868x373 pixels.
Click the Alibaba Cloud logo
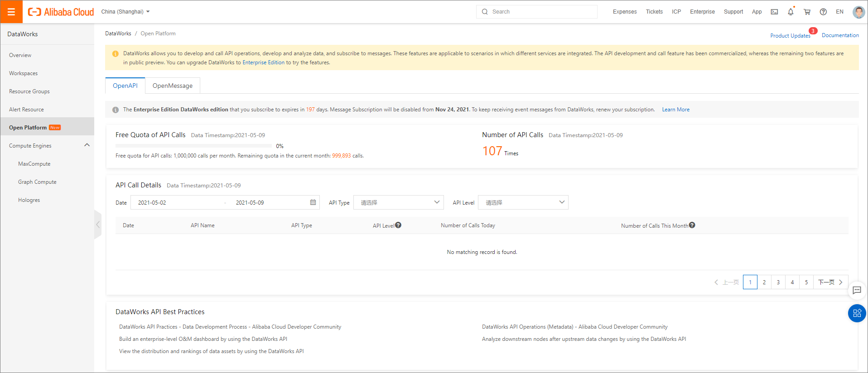coord(61,12)
